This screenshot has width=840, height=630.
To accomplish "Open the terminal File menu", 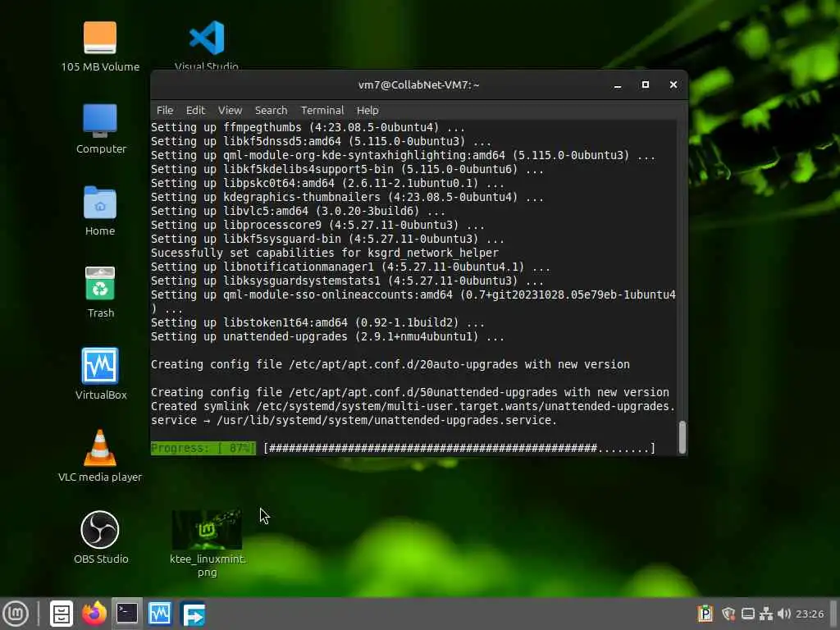I will [x=165, y=111].
